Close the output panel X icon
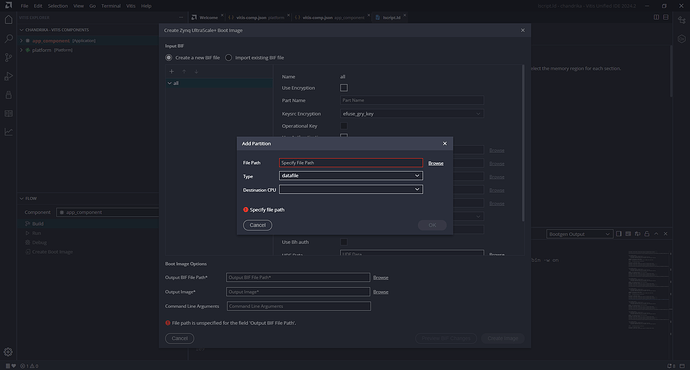Image resolution: width=690 pixels, height=370 pixels. point(665,234)
